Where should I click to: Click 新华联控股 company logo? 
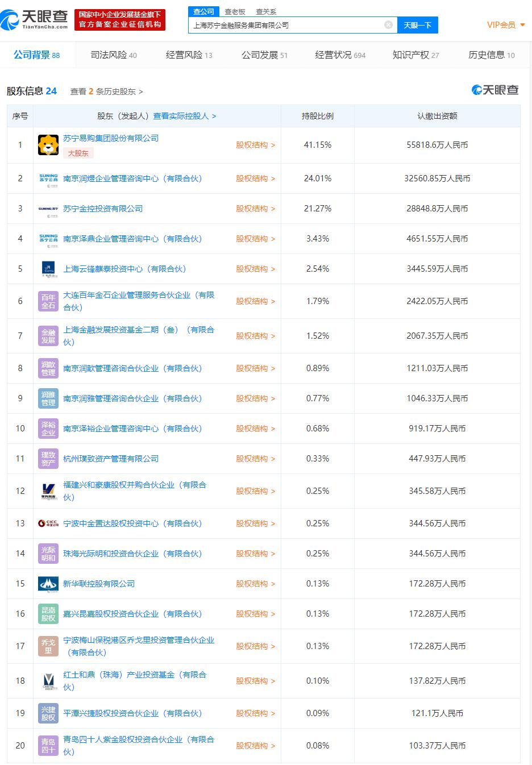(48, 584)
